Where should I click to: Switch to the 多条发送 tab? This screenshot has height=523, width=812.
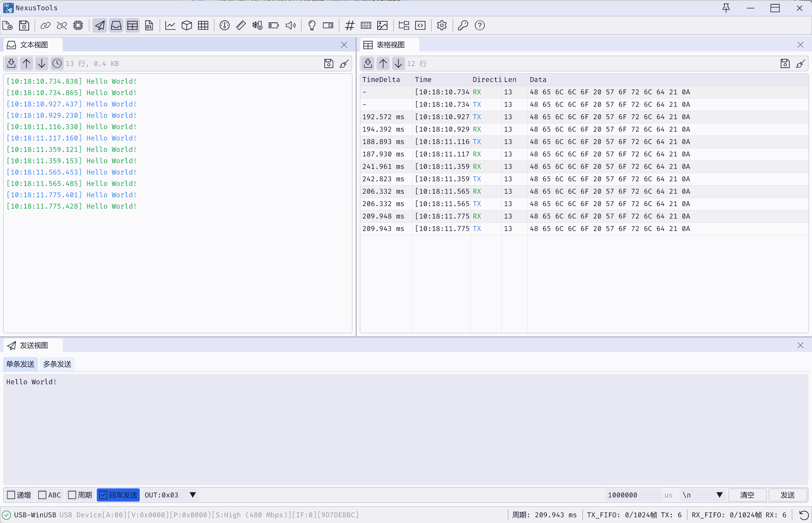(57, 364)
